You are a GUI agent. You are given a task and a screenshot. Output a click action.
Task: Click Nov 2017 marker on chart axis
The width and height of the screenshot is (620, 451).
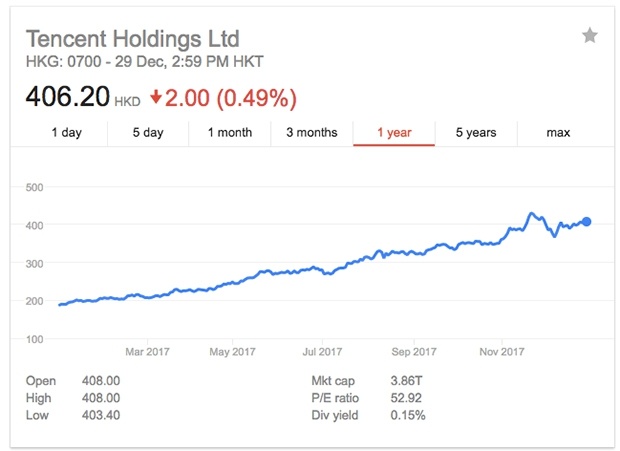point(502,352)
